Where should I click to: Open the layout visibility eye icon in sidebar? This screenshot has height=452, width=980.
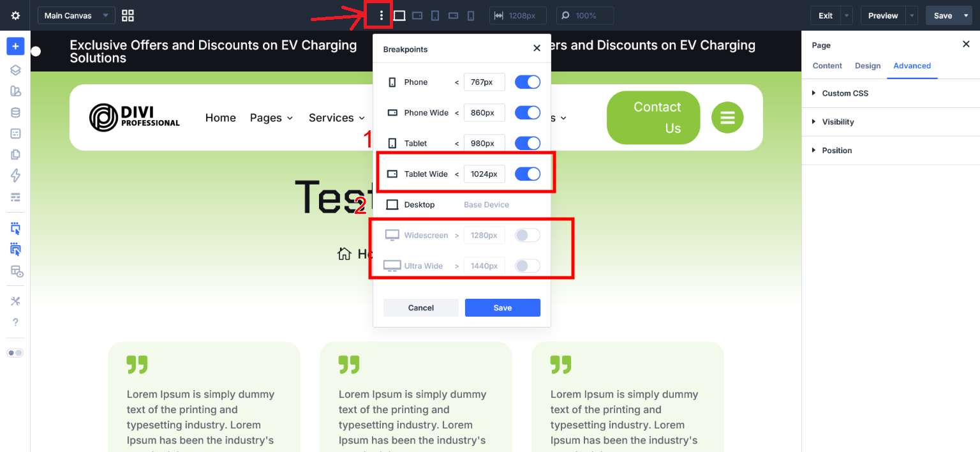click(17, 271)
